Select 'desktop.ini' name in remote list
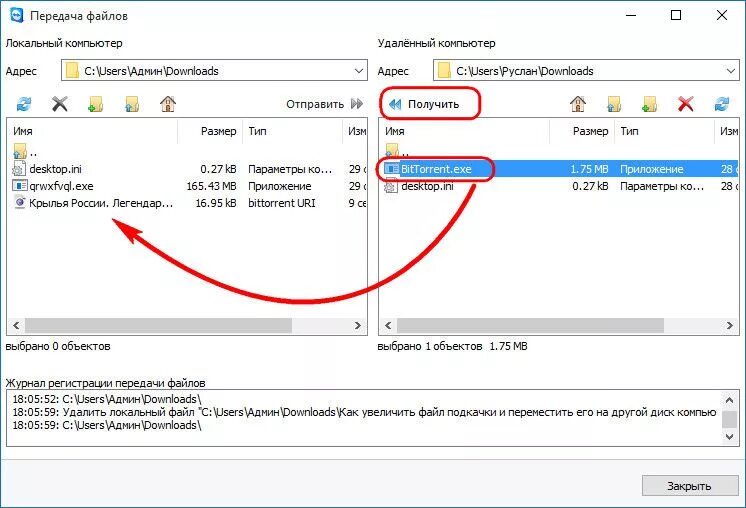Screen dimensions: 746x508 point(427,186)
